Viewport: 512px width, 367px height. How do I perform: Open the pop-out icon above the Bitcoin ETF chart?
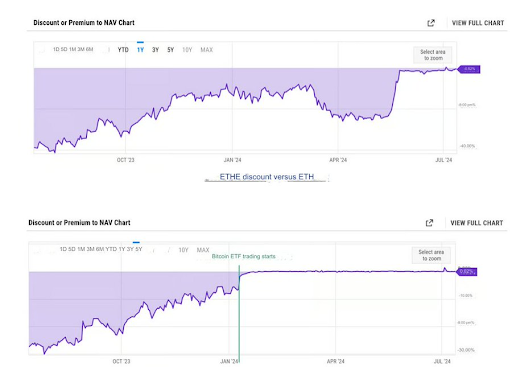pos(430,223)
